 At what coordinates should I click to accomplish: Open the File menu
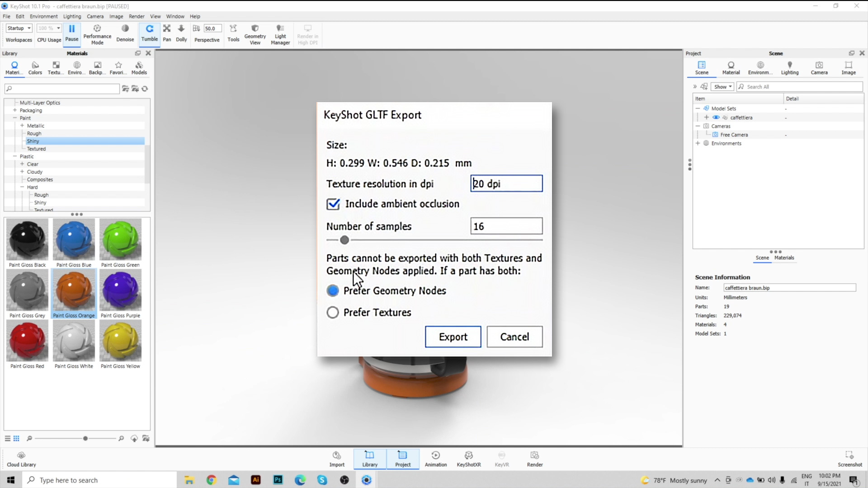(x=6, y=16)
